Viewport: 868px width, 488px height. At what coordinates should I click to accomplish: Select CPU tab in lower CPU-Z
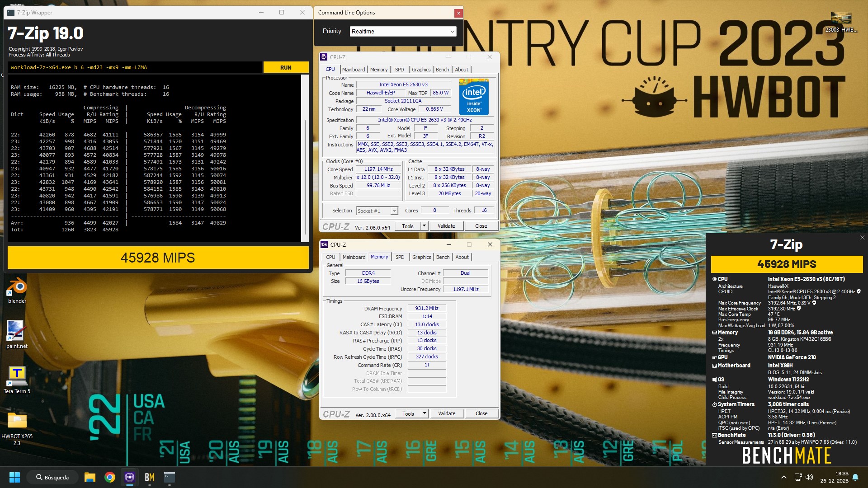click(x=331, y=257)
